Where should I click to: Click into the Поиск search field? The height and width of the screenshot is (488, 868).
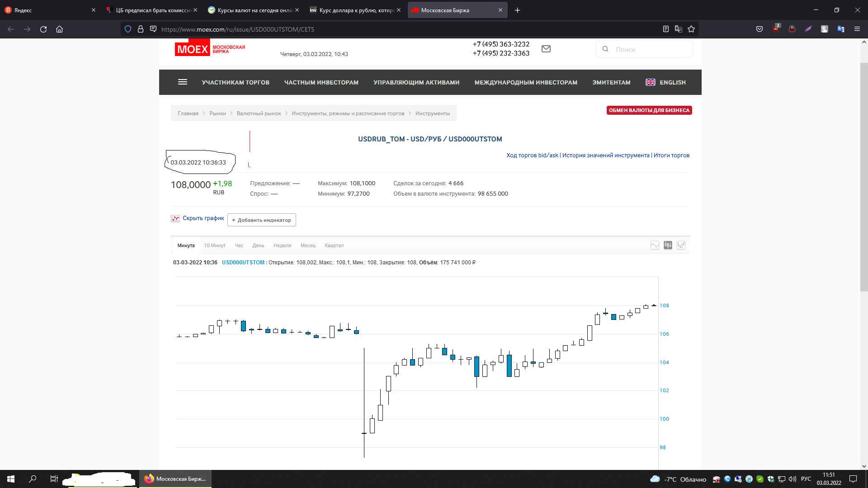(x=644, y=49)
